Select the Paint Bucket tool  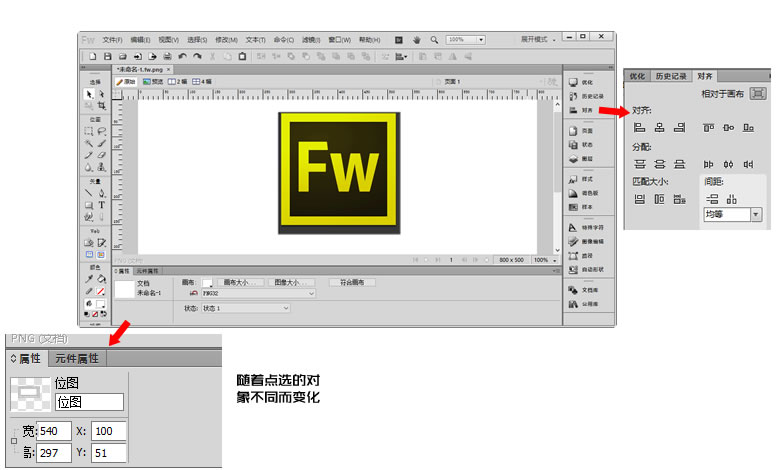coord(101,279)
